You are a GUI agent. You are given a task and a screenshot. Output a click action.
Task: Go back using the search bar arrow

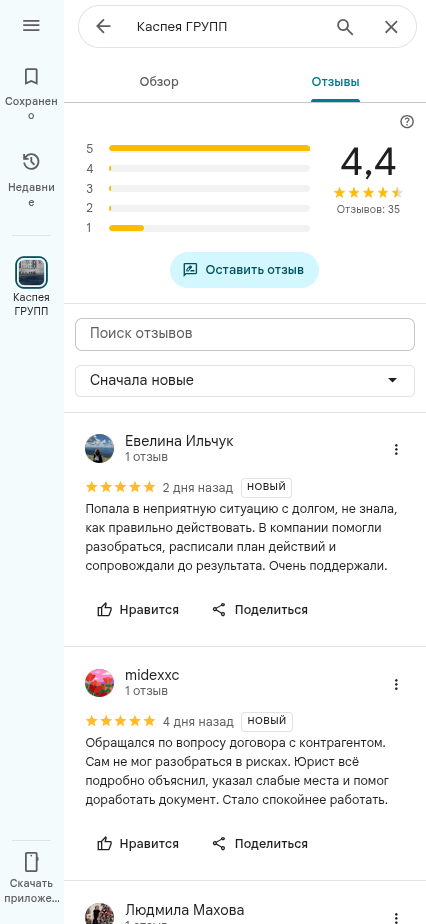(x=104, y=27)
